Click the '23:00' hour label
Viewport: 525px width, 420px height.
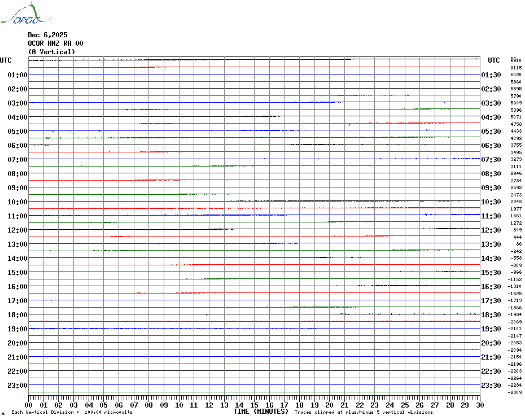pyautogui.click(x=17, y=386)
